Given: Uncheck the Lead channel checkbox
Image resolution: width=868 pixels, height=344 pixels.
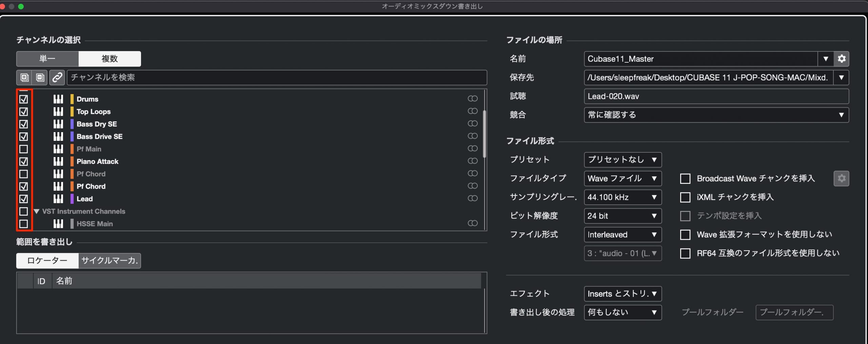Looking at the screenshot, I should [23, 199].
